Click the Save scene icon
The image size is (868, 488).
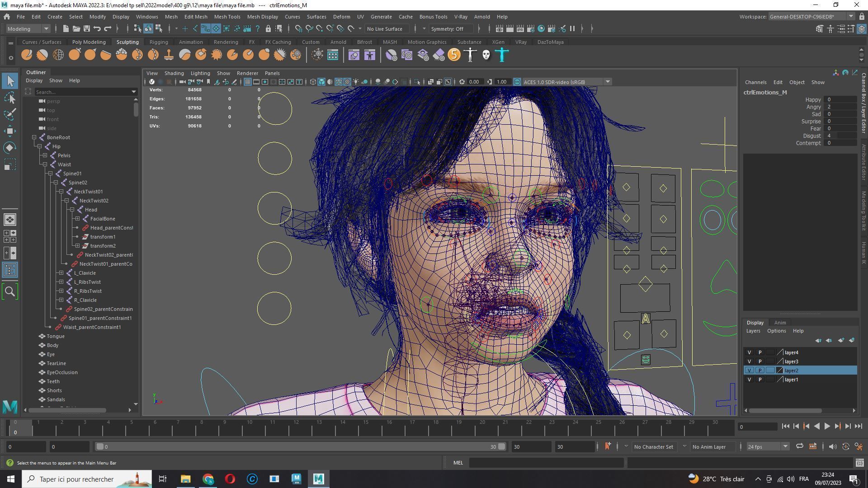click(x=86, y=28)
